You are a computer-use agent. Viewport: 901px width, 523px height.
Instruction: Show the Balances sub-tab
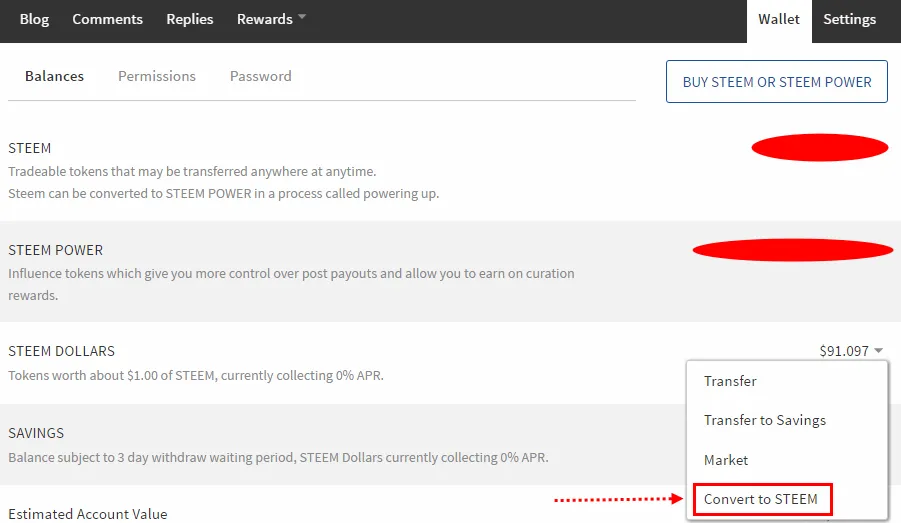point(54,76)
